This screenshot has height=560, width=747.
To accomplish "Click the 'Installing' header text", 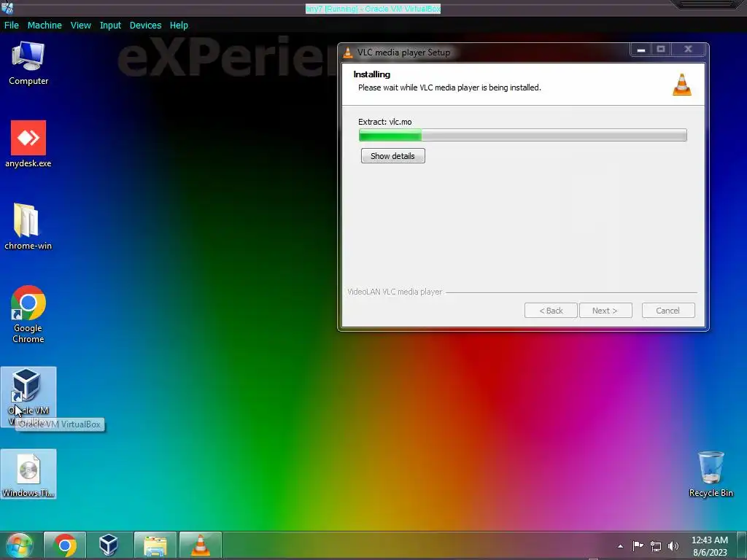I will click(x=371, y=74).
